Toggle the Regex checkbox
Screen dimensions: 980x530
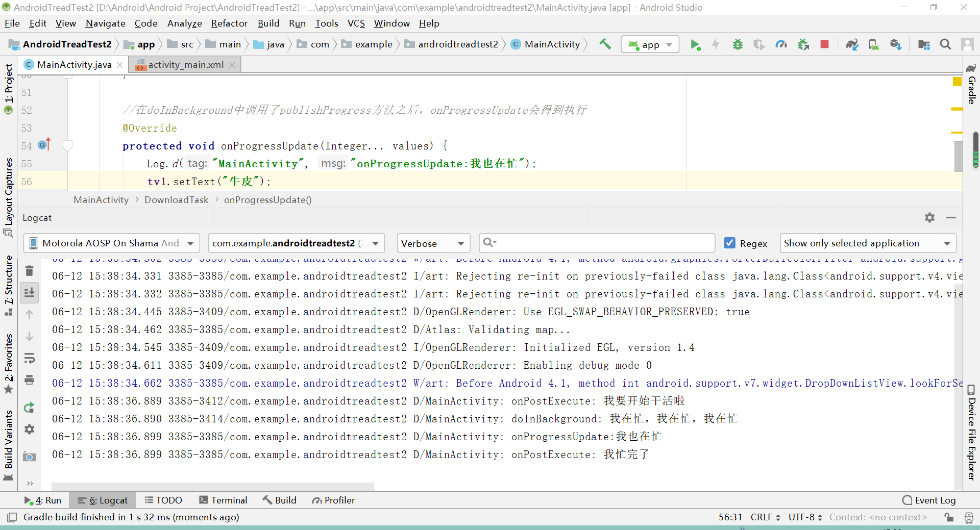pos(730,243)
